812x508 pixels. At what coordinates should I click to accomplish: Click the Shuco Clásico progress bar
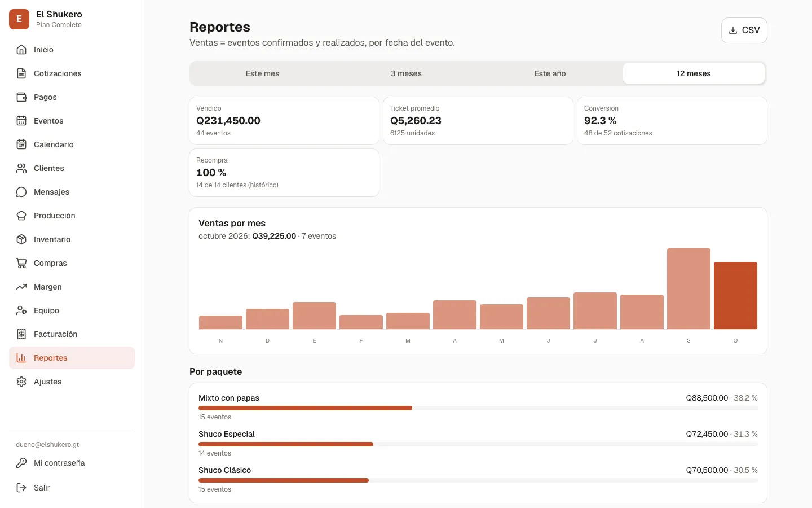point(478,480)
